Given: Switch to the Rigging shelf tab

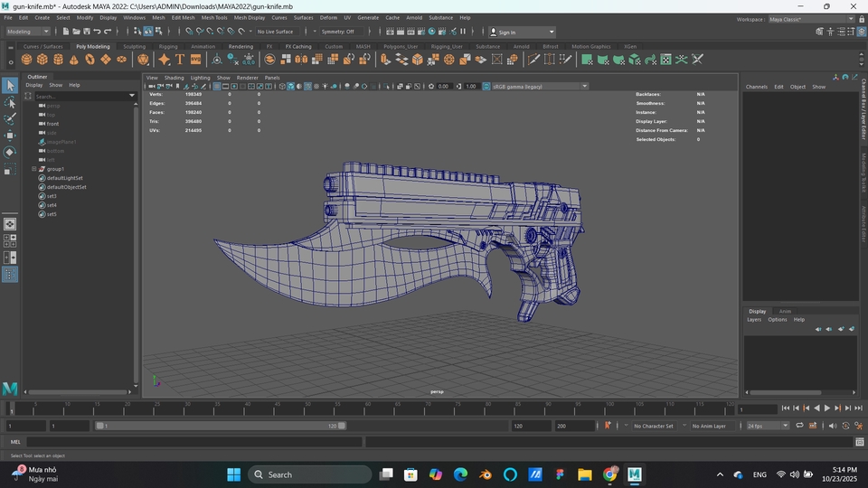Looking at the screenshot, I should [x=168, y=46].
